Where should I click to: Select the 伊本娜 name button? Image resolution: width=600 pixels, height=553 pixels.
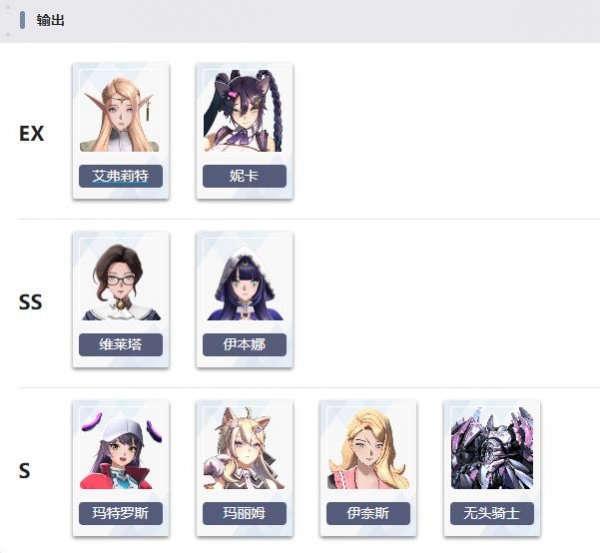click(x=244, y=345)
